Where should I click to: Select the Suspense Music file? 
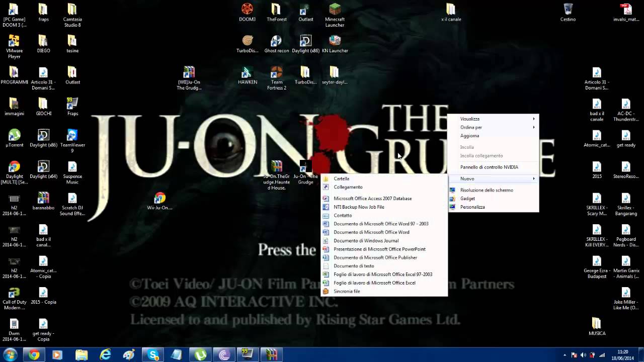point(72,172)
